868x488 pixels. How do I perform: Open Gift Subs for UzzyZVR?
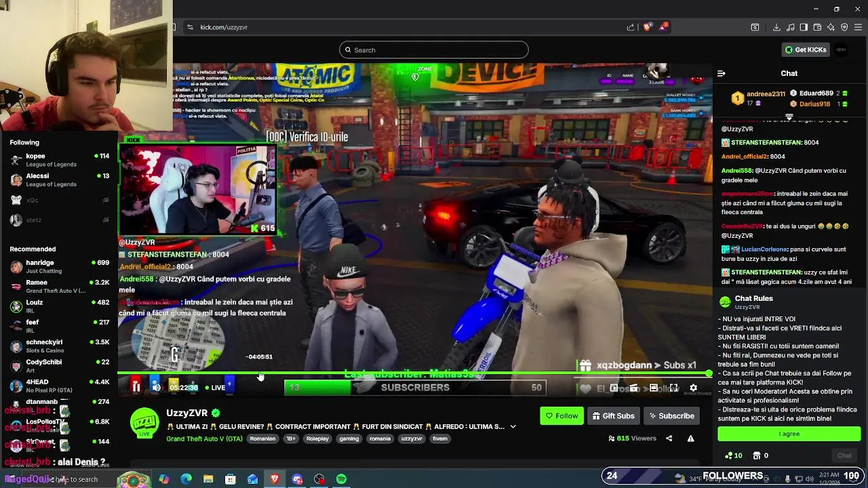(x=613, y=415)
